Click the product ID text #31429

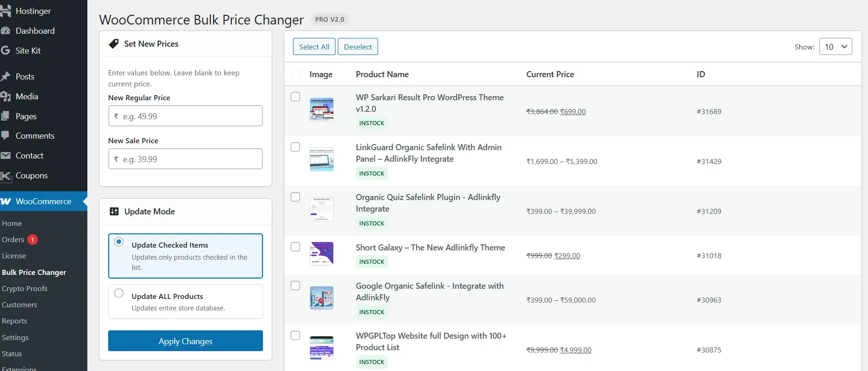tap(709, 162)
